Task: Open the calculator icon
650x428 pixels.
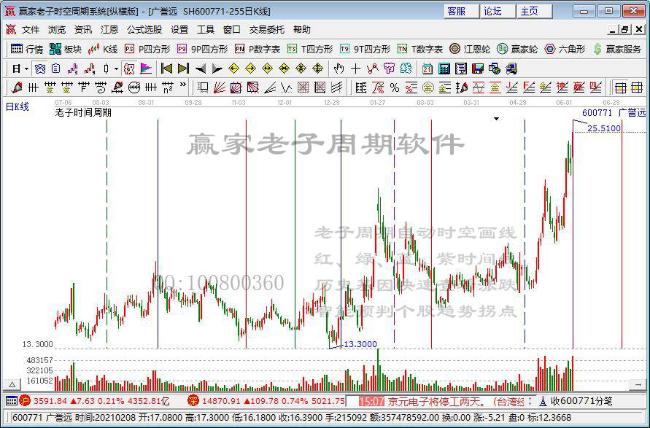Action: [x=444, y=69]
